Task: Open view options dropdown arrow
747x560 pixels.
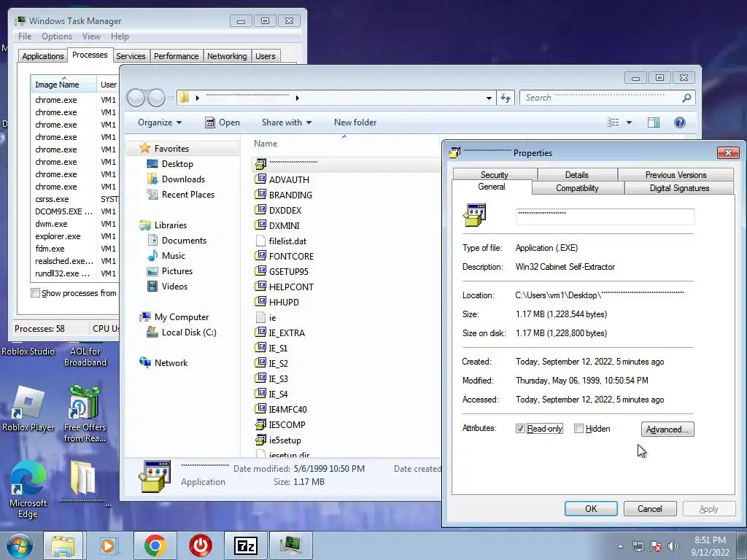Action: [x=629, y=122]
